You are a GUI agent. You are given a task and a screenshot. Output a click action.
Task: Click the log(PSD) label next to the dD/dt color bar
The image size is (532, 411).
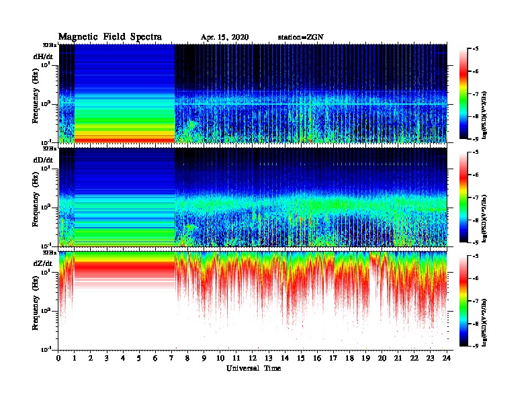click(484, 218)
